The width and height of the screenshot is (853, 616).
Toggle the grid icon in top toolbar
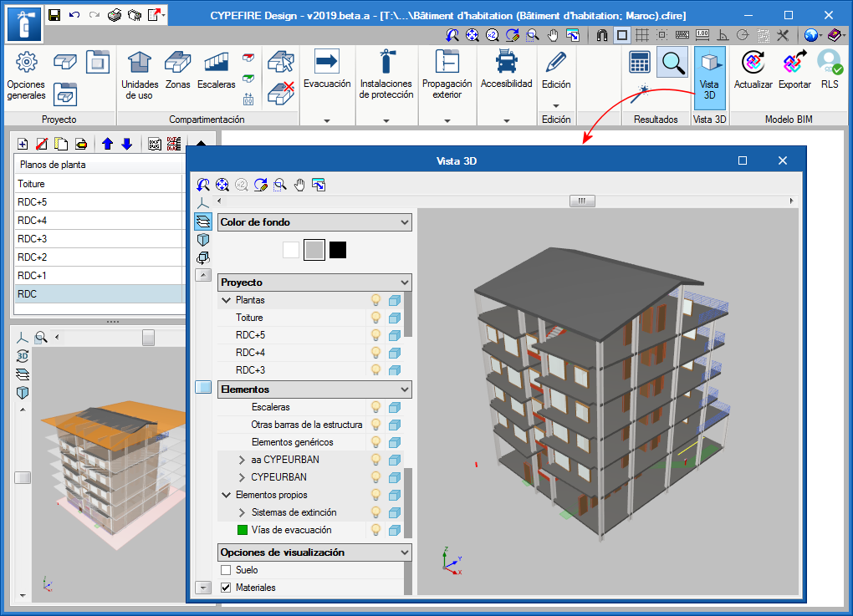[642, 35]
